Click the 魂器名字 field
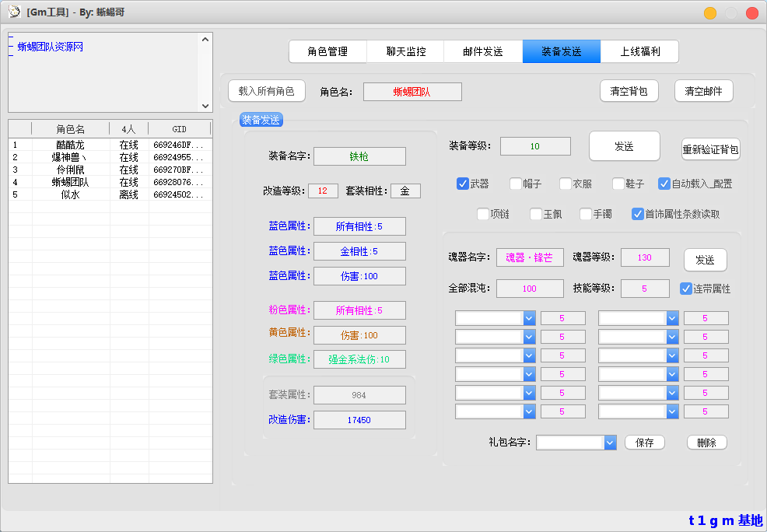The width and height of the screenshot is (767, 532). pos(530,257)
